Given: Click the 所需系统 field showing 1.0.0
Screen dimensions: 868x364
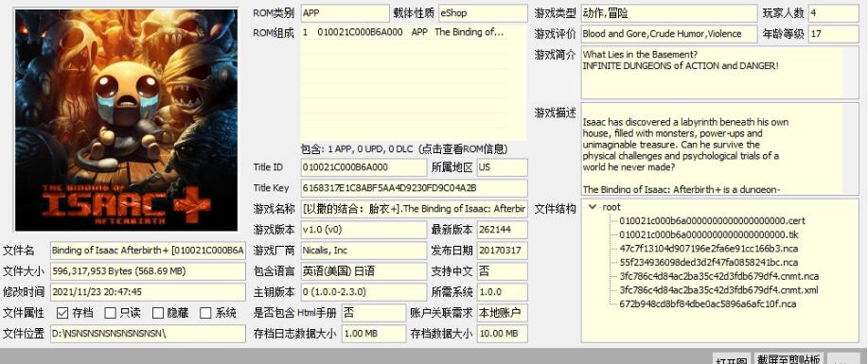Looking at the screenshot, I should click(x=502, y=292).
